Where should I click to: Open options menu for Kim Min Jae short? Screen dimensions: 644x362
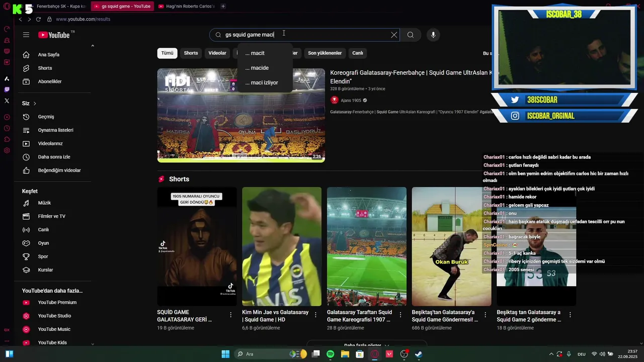point(315,315)
